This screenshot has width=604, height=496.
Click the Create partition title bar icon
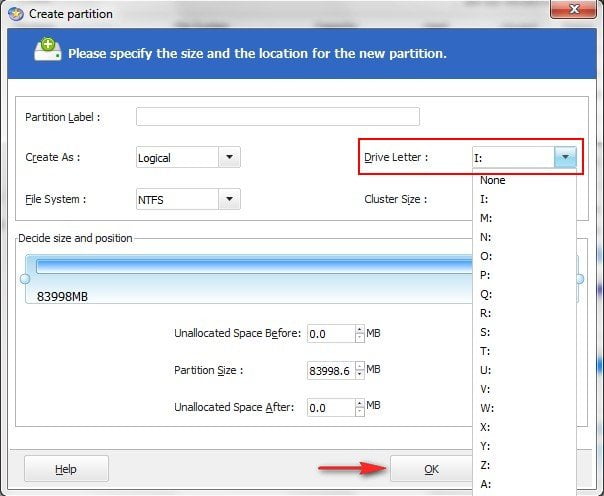click(x=15, y=14)
